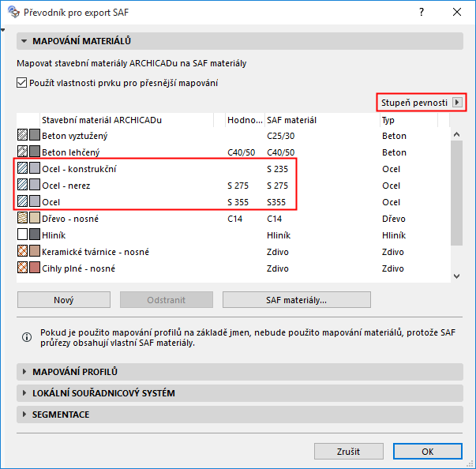The width and height of the screenshot is (476, 469).
Task: Open help with the question mark button
Action: point(422,12)
